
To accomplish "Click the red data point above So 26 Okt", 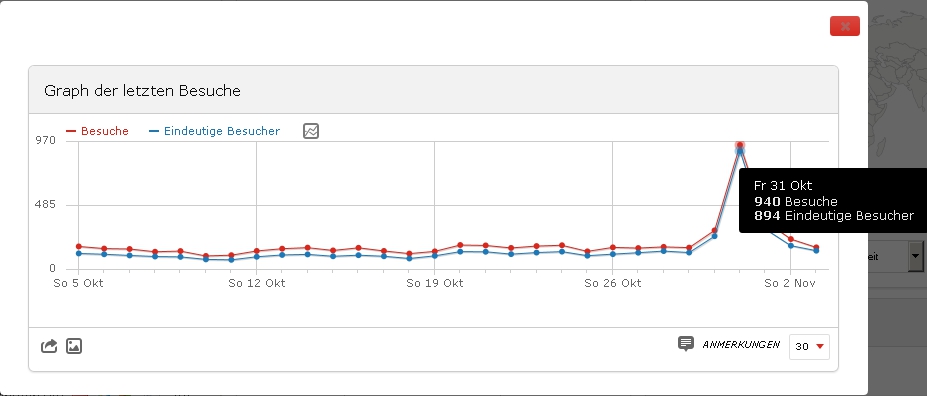I will pyautogui.click(x=612, y=247).
